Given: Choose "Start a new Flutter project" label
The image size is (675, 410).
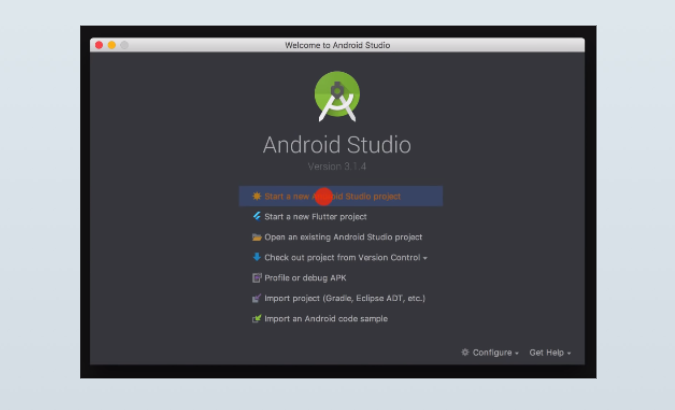Looking at the screenshot, I should 315,216.
